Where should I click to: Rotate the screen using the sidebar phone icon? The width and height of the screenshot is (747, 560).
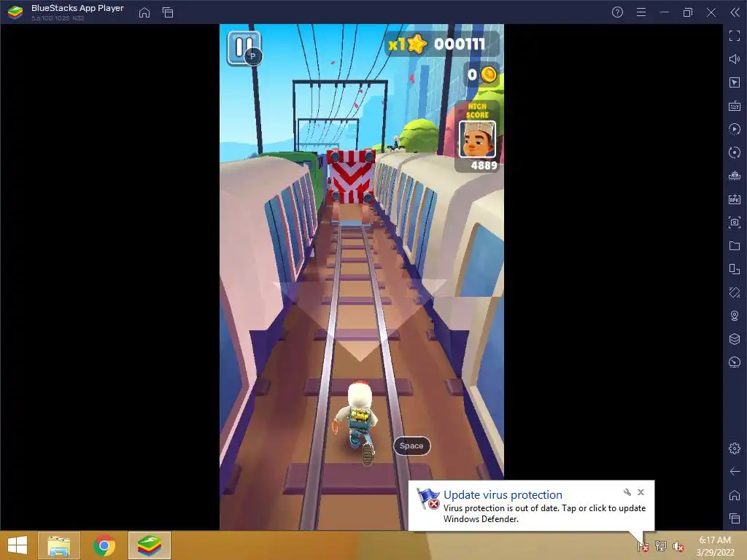[x=734, y=269]
